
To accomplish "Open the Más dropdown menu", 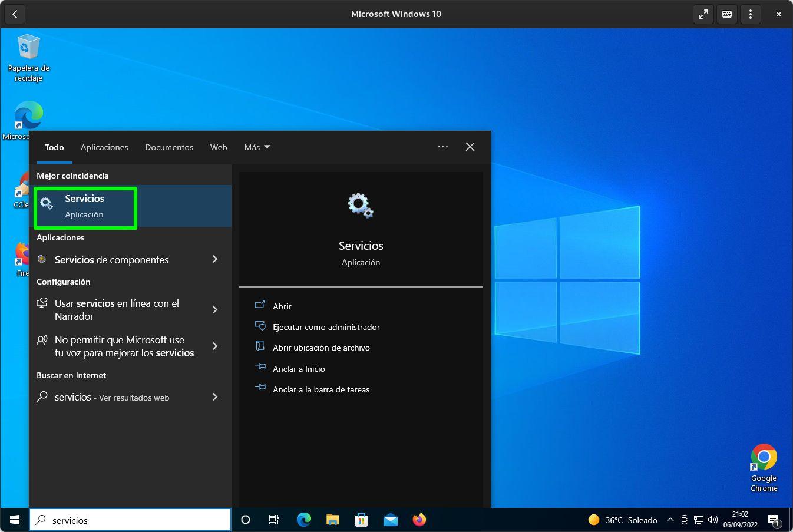I will pyautogui.click(x=257, y=147).
